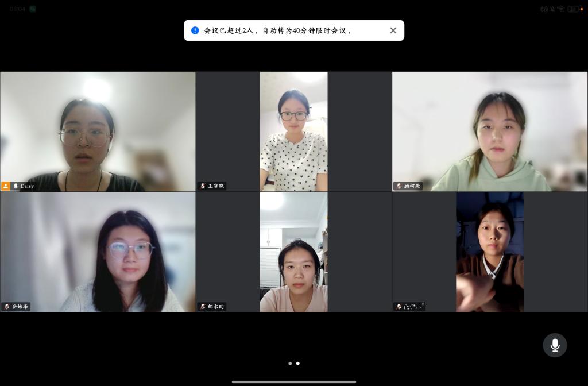The image size is (588, 386).
Task: Tap the muted mic icon for 岳姝泽
Action: (7, 307)
